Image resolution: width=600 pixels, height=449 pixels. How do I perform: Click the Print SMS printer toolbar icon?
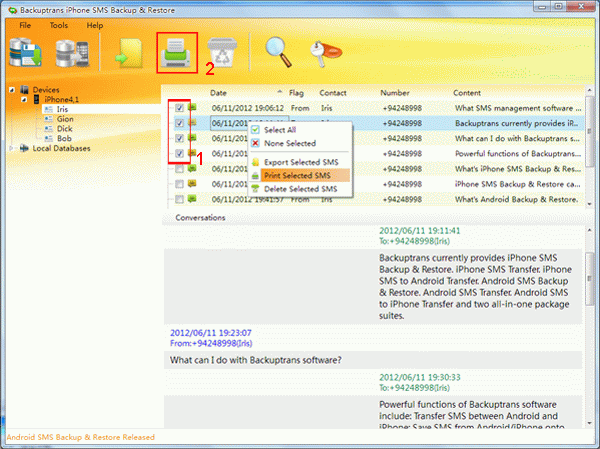click(176, 53)
